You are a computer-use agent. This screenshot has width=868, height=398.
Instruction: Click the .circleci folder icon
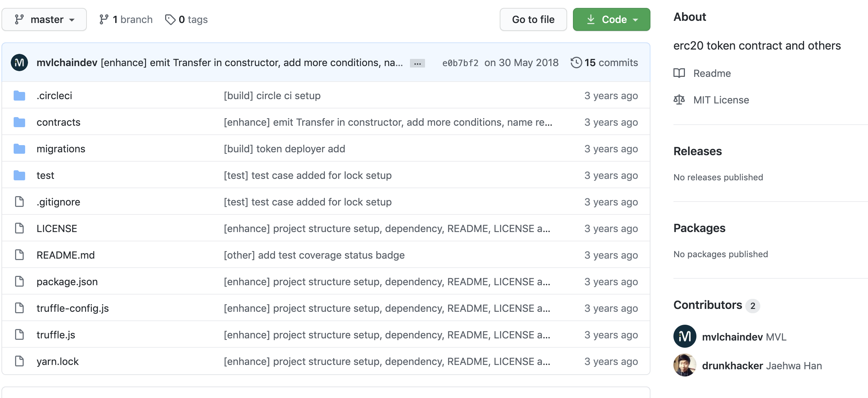click(19, 96)
